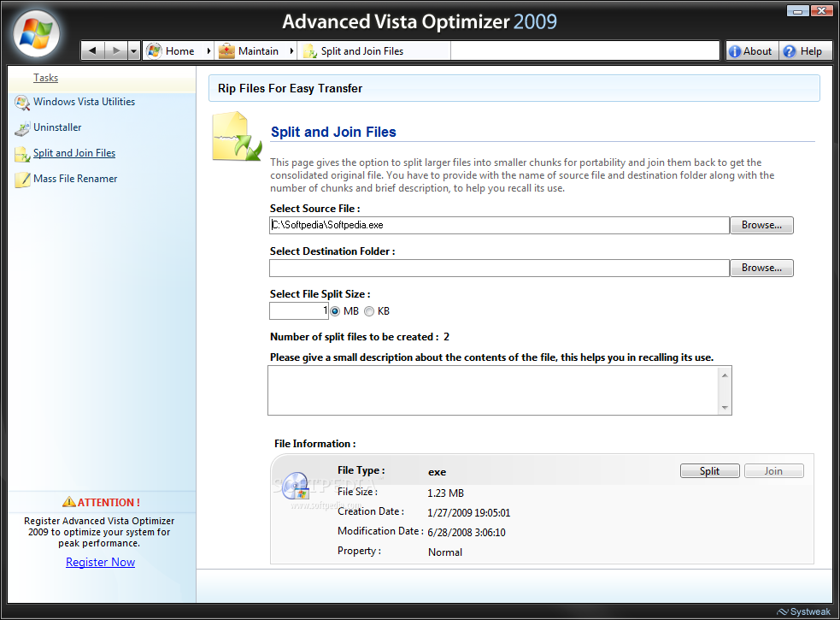Image resolution: width=840 pixels, height=620 pixels.
Task: Click the File Type value exe
Action: pyautogui.click(x=438, y=472)
